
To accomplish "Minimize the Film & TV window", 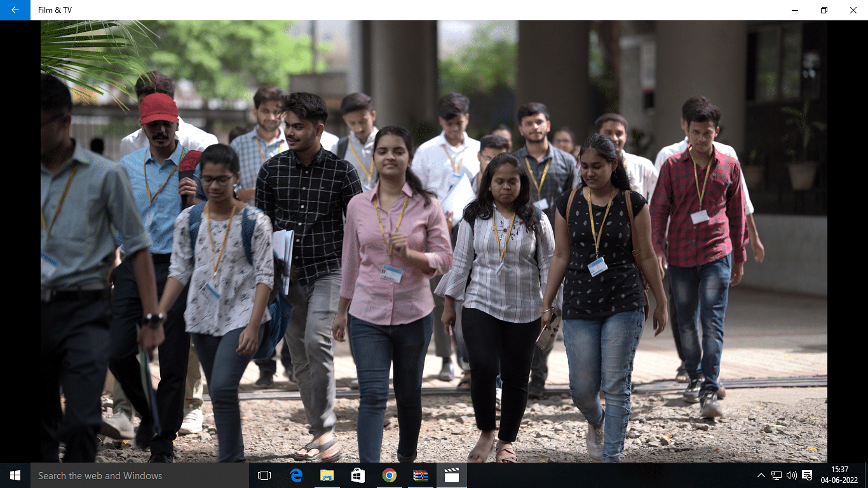I will point(795,10).
